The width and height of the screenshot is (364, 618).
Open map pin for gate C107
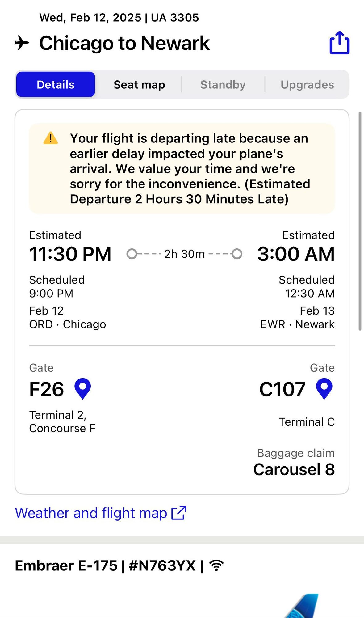pyautogui.click(x=324, y=388)
